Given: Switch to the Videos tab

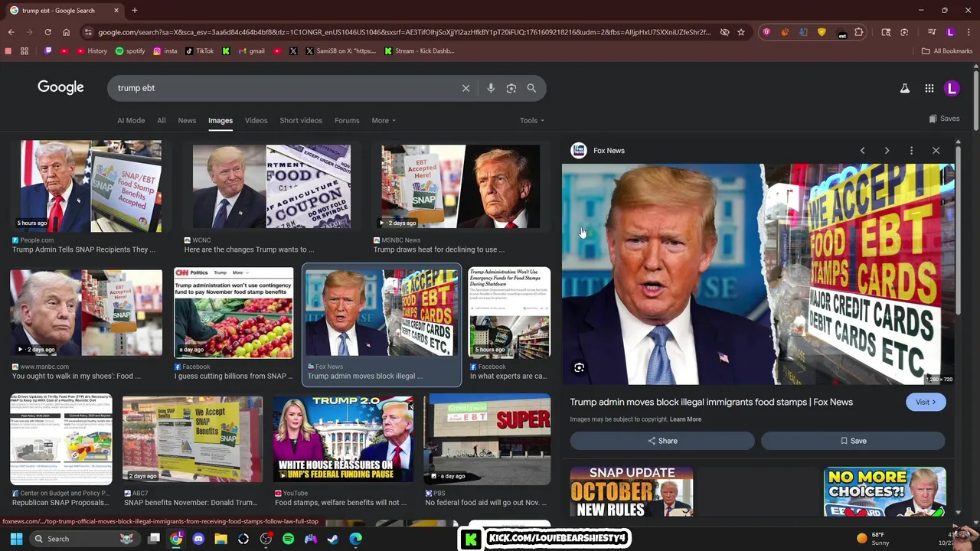Looking at the screenshot, I should [x=256, y=120].
